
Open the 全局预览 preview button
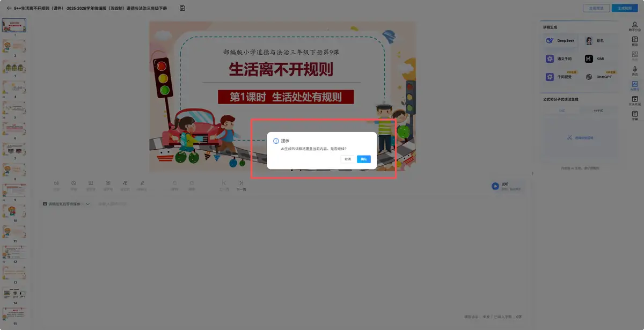click(596, 8)
